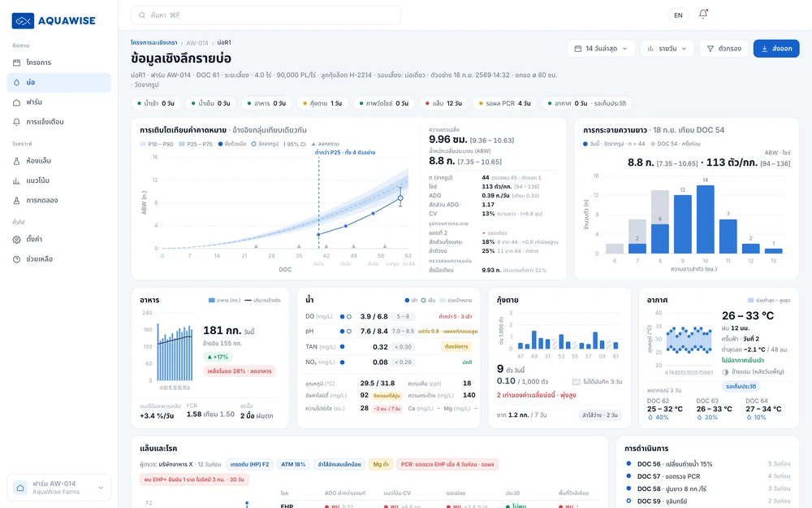Open the รายวัน interval dropdown
The height and width of the screenshot is (508, 812).
pyautogui.click(x=667, y=49)
